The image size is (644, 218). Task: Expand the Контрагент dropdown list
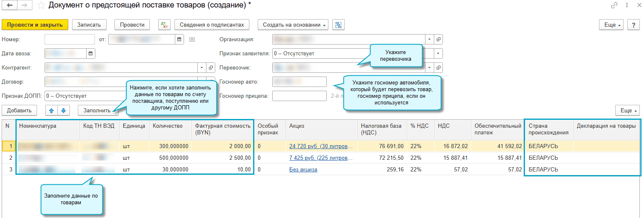coord(202,67)
